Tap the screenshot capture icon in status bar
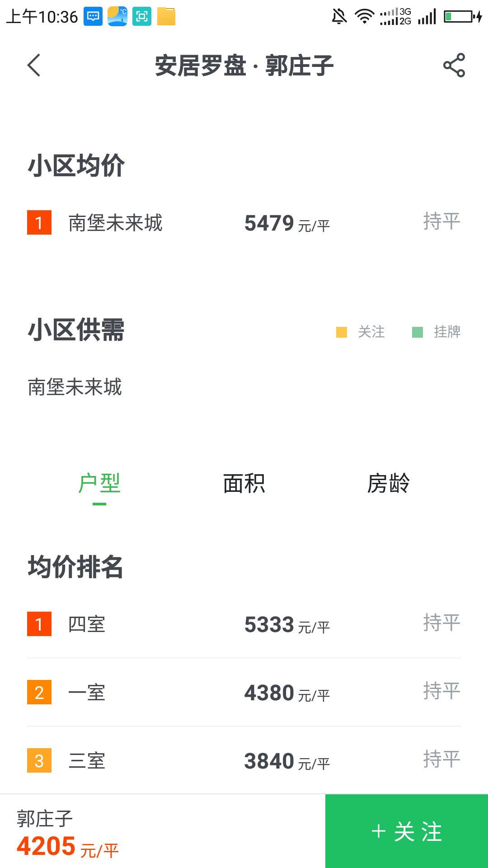 142,17
